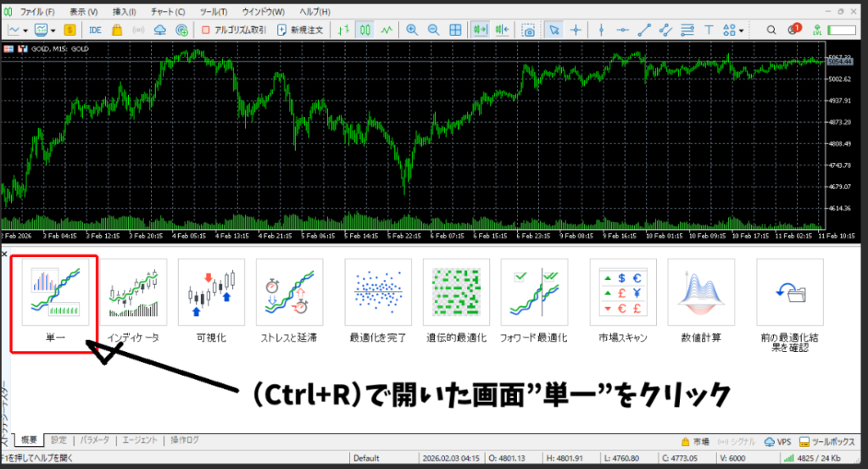Click the trendline drawing tool
Screen dimensions: 868x469
(x=644, y=30)
